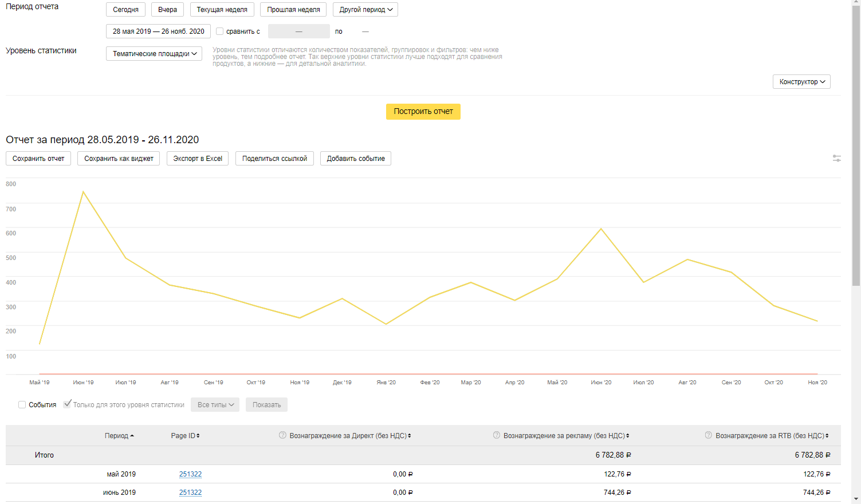861x504 pixels.
Task: Click help icon beside Вознаграждение за Директ
Action: click(x=282, y=435)
